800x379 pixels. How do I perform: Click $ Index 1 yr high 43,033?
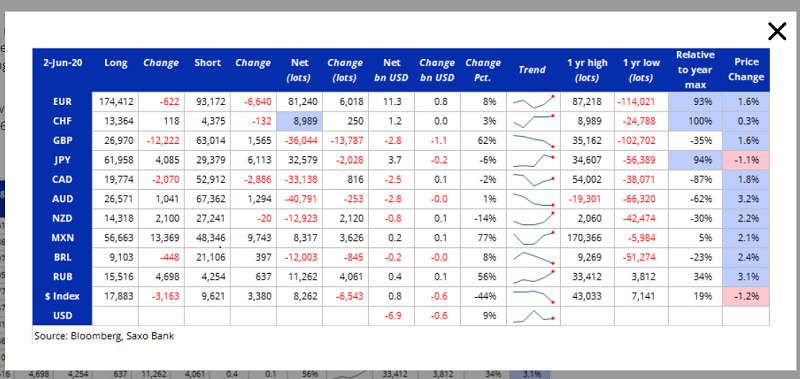[587, 296]
